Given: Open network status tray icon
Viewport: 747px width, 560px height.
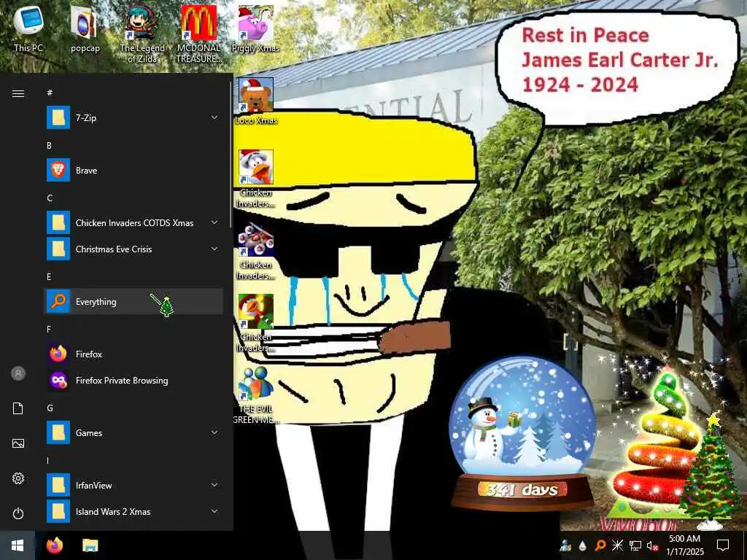Looking at the screenshot, I should (635, 545).
